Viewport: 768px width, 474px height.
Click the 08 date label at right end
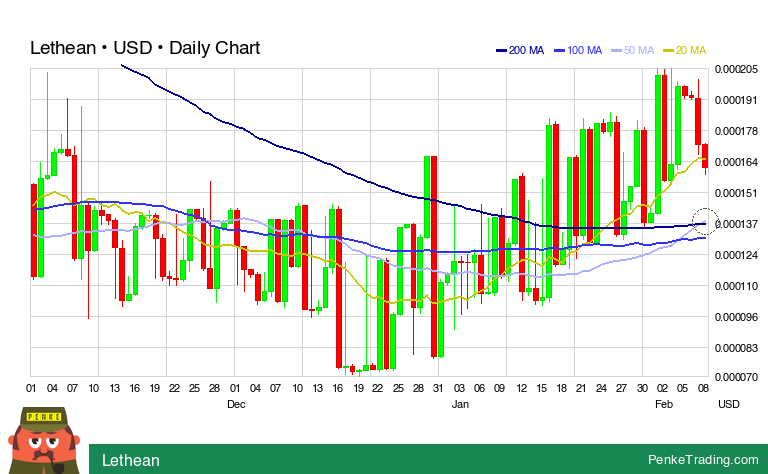pyautogui.click(x=703, y=388)
